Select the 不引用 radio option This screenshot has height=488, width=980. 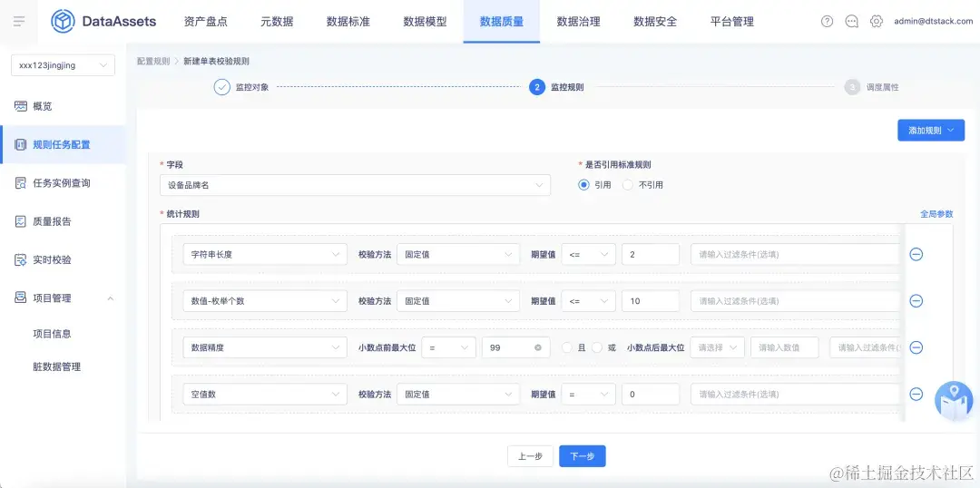click(x=628, y=185)
